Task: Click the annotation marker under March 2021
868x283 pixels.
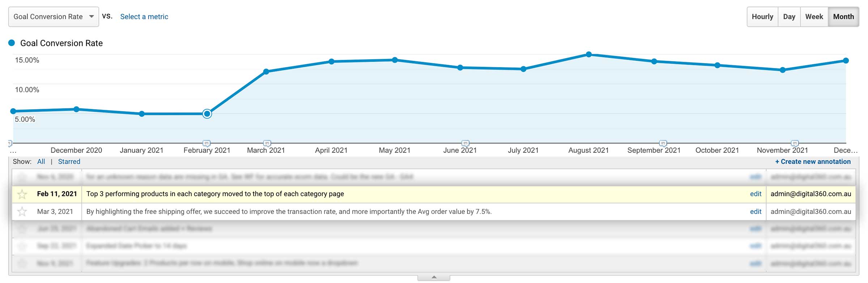Action: point(267,143)
